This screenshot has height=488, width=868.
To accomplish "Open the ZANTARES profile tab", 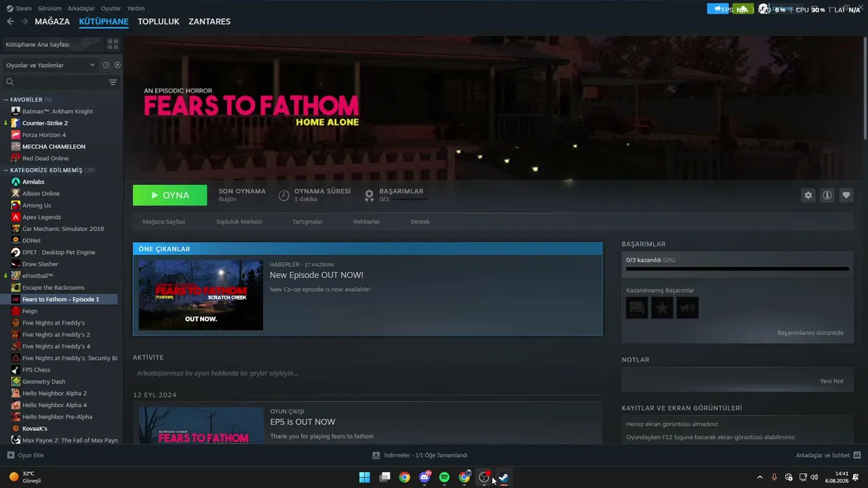I will click(x=210, y=22).
